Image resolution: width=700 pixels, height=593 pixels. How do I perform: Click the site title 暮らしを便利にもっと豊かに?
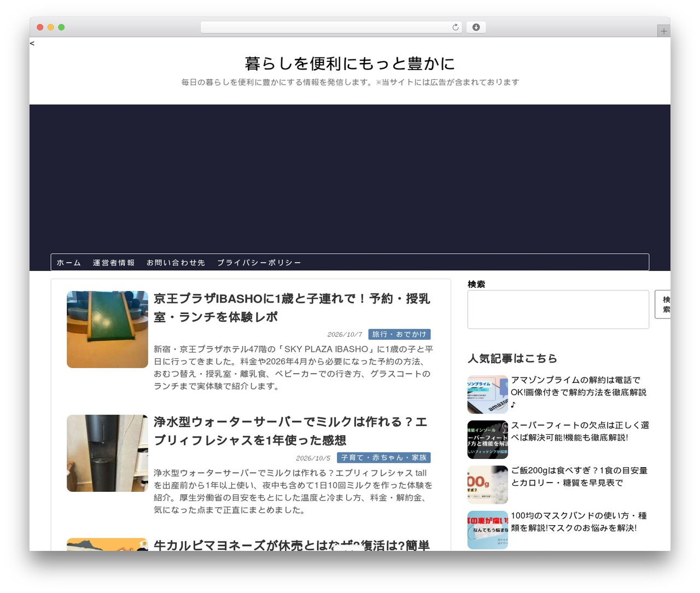pyautogui.click(x=350, y=63)
